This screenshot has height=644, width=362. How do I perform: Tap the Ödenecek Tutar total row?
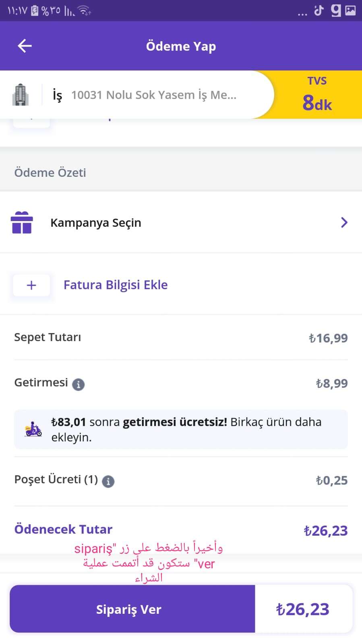pos(181,530)
